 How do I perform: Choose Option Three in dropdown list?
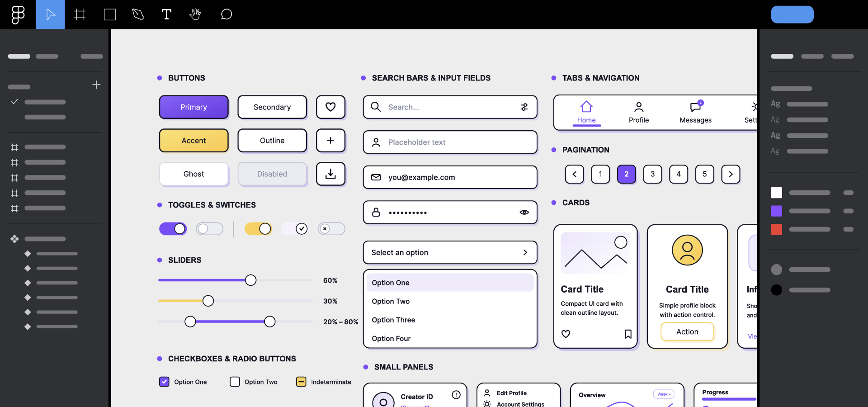[x=450, y=320]
